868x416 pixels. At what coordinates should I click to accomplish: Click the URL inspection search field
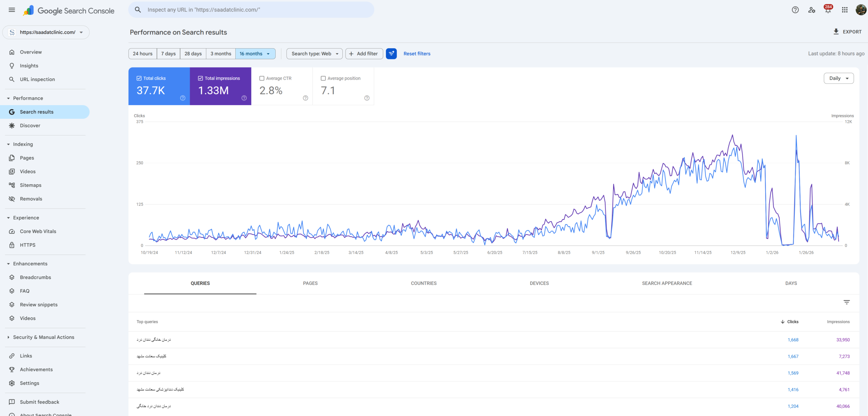(x=251, y=10)
